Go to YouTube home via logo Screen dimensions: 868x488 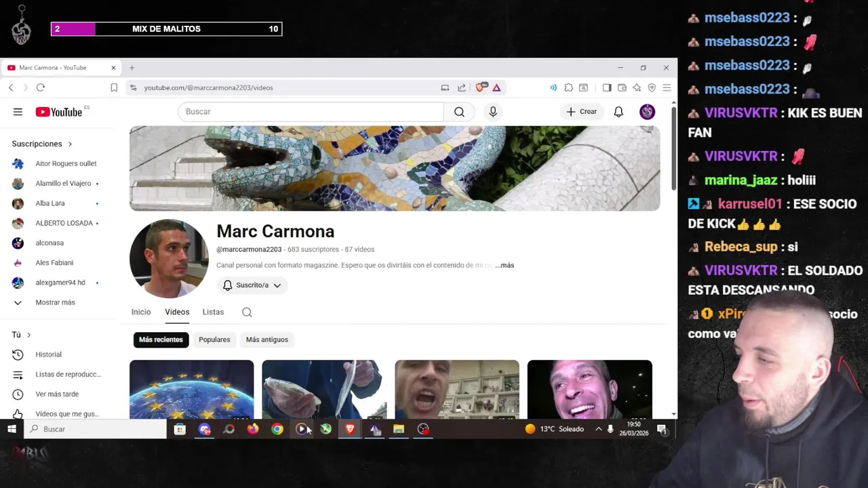pyautogui.click(x=59, y=112)
